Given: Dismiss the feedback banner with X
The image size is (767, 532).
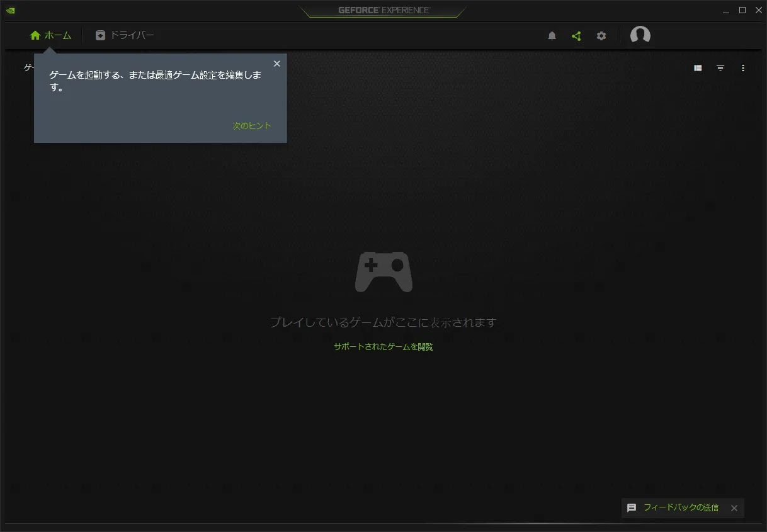Looking at the screenshot, I should point(734,508).
